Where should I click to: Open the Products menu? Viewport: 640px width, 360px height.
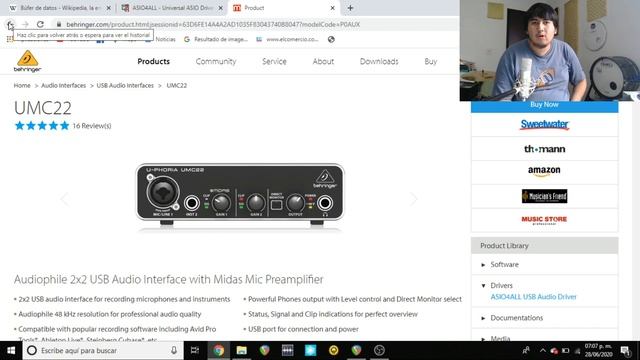click(x=153, y=61)
